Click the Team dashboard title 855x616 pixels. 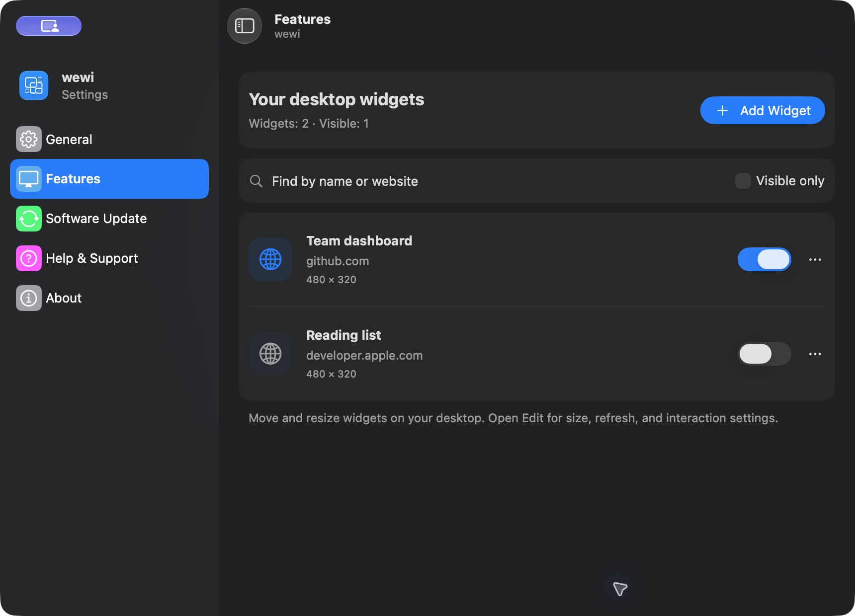pos(359,241)
